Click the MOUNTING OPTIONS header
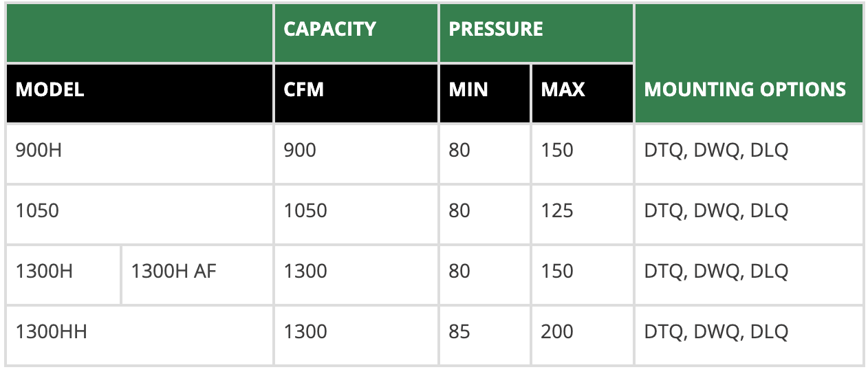 [749, 63]
